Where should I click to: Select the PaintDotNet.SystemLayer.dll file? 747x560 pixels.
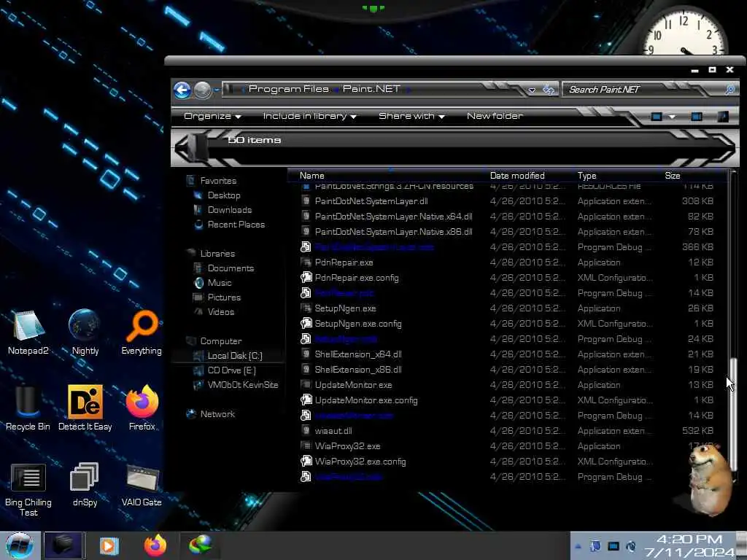pos(371,201)
